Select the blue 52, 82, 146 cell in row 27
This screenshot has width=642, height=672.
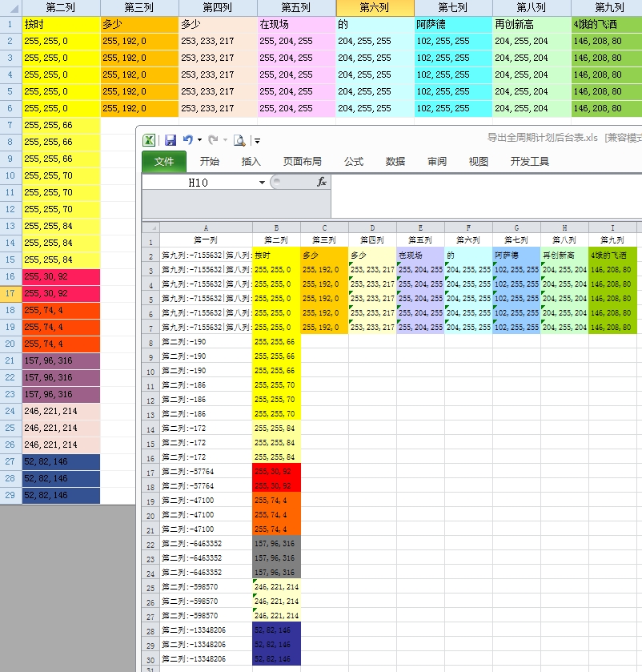61,461
